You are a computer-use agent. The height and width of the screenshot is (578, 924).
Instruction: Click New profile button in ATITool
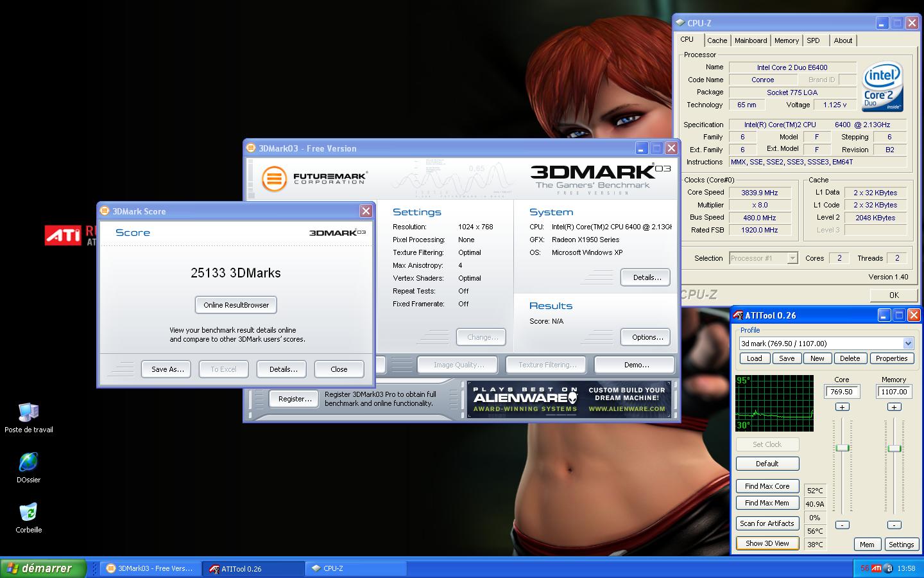pos(817,358)
